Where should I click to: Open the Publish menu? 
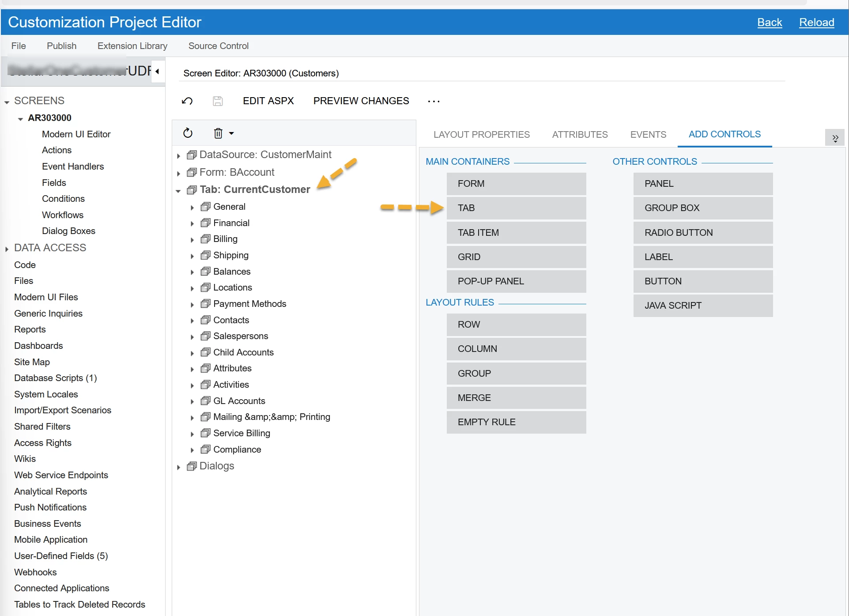[61, 46]
